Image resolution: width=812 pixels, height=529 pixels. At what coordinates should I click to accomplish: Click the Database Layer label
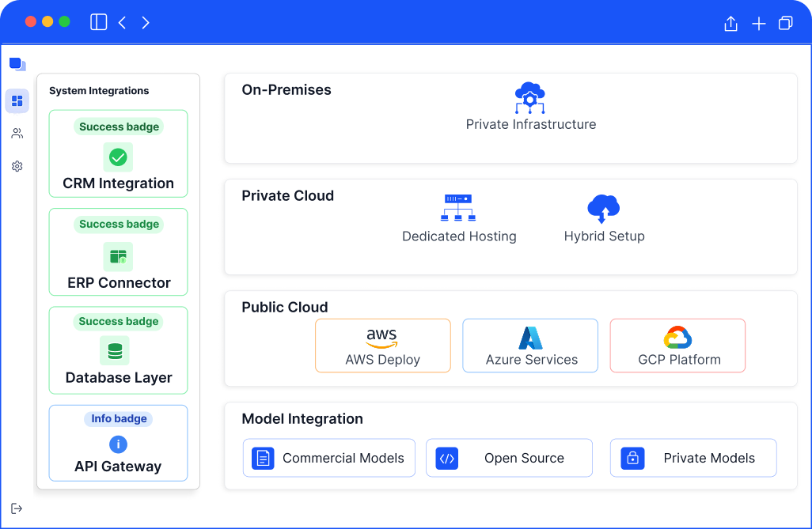pyautogui.click(x=119, y=377)
